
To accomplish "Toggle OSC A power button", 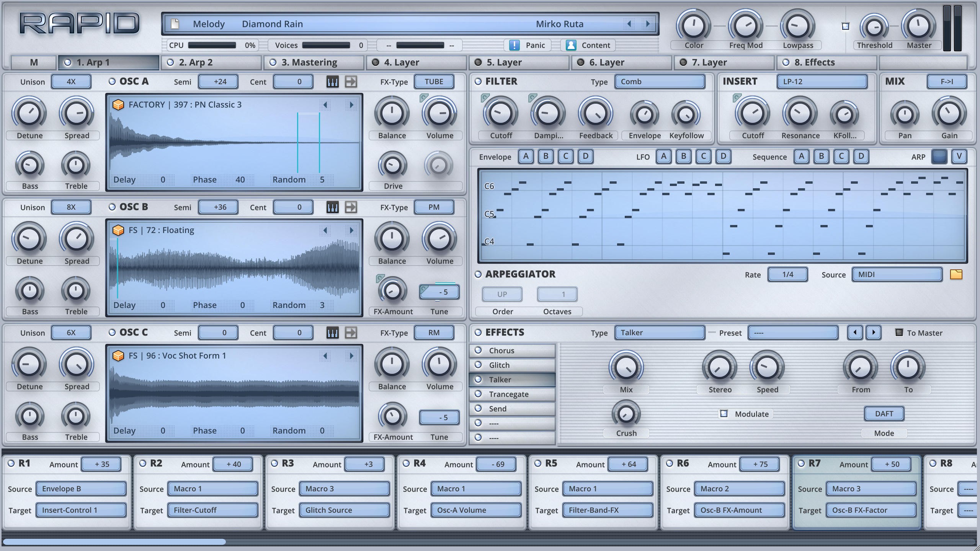I will coord(112,81).
